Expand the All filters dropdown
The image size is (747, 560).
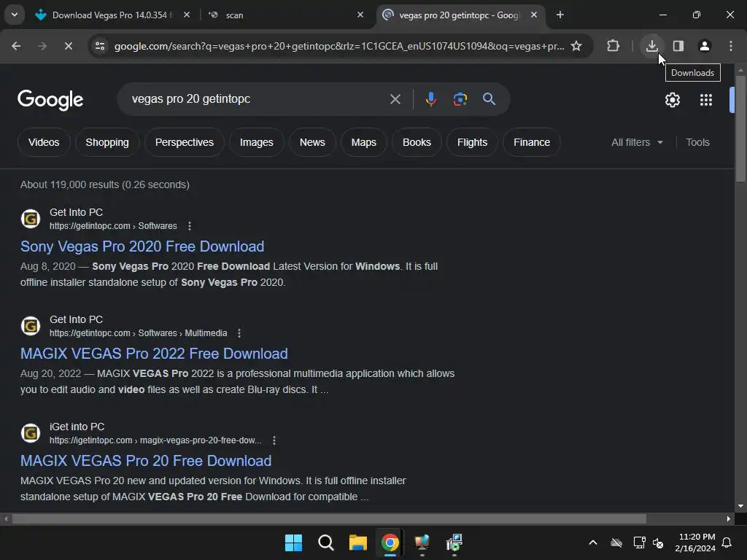(637, 142)
